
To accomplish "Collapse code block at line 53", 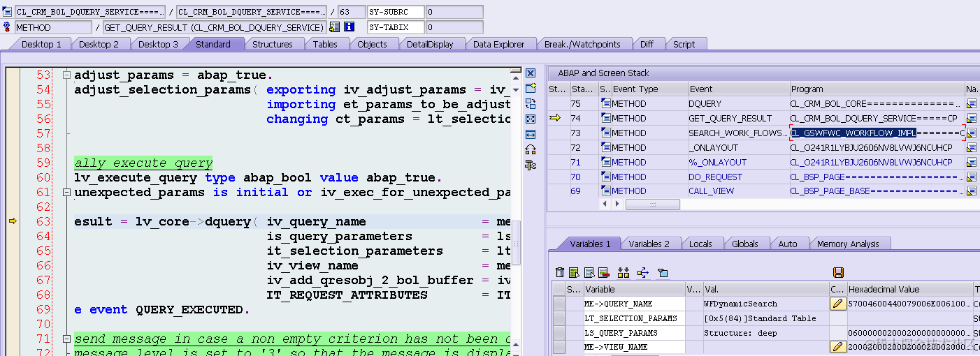I will [x=66, y=75].
